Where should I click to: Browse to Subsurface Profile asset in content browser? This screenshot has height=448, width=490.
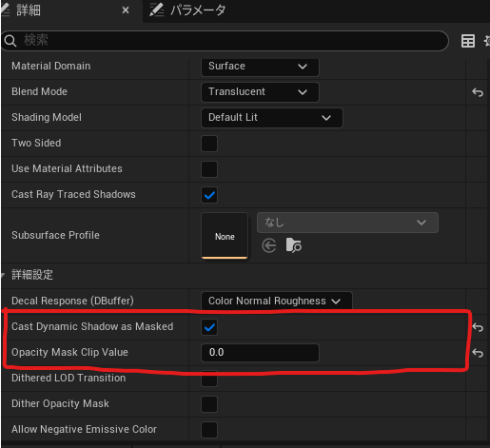pyautogui.click(x=294, y=245)
